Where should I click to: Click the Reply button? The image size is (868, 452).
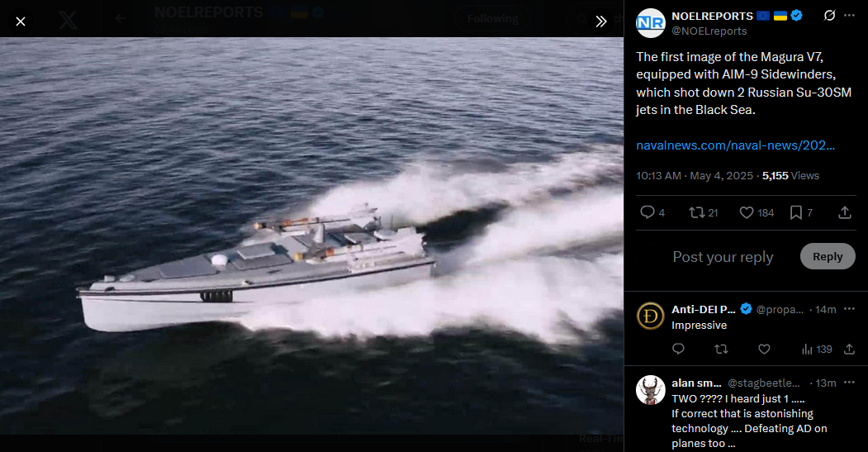828,256
